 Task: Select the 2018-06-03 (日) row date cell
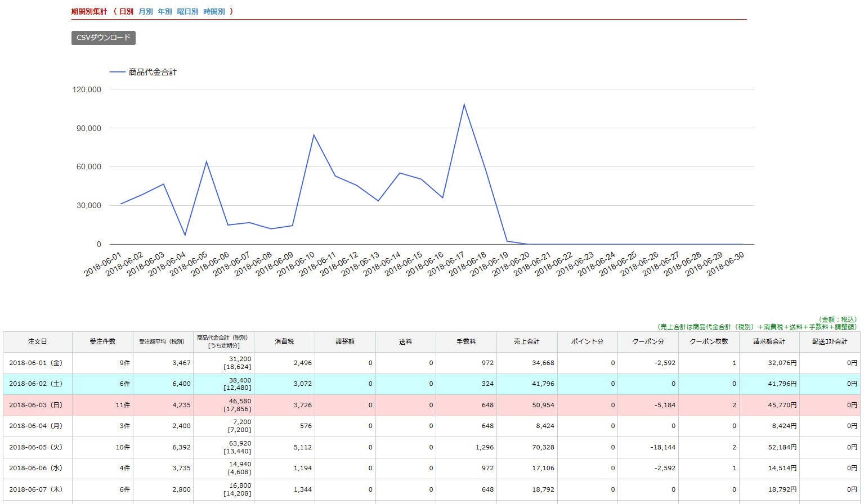[x=38, y=405]
